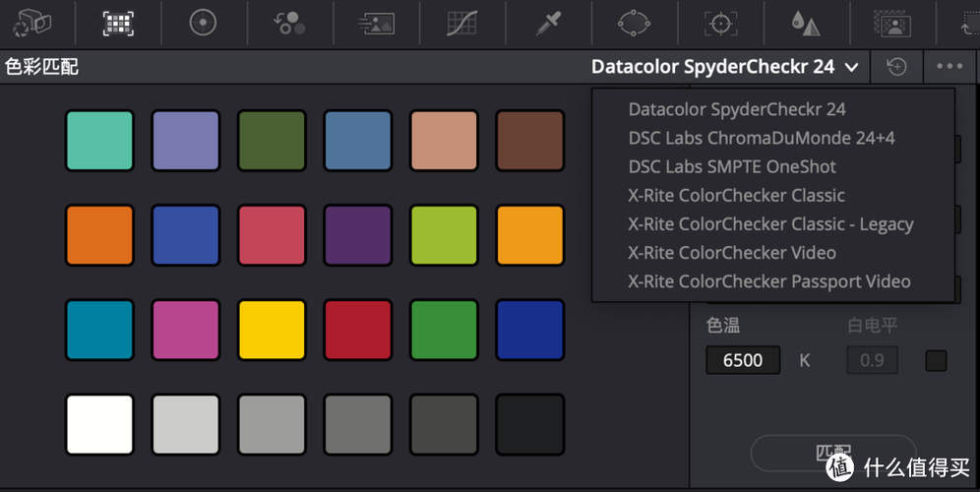Screen dimensions: 980x492
Task: Expand the Datacolor SpyderCheckr 24 dropdown
Action: (725, 66)
